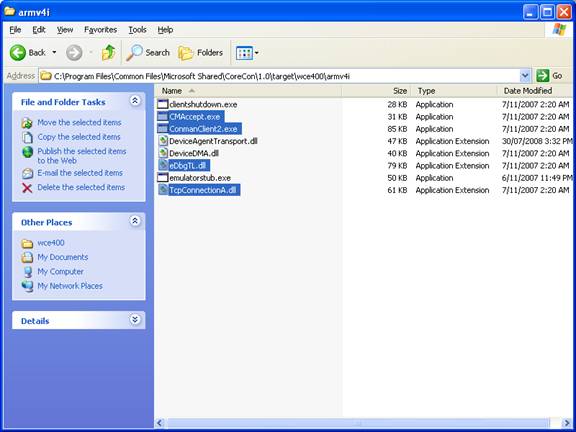Click the Move the selected items link
Viewport: 576px width, 432px height.
point(79,122)
